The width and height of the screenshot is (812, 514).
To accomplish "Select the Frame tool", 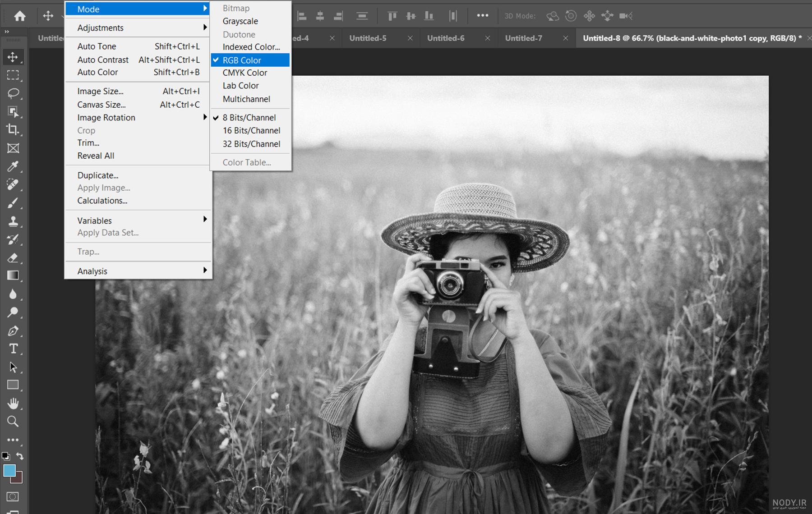I will coord(13,148).
